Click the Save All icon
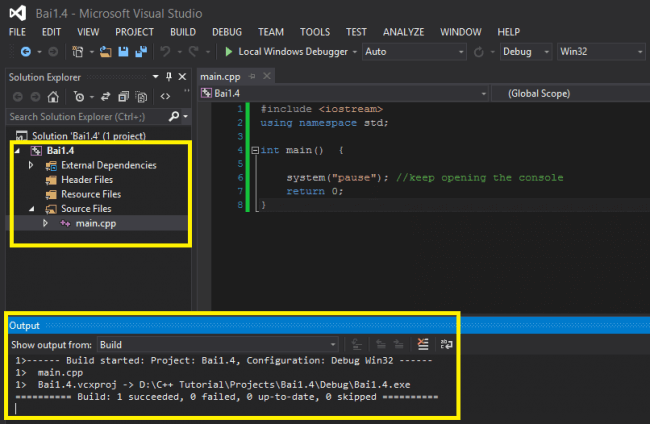Screen dimensions: 650x424 click(x=141, y=52)
